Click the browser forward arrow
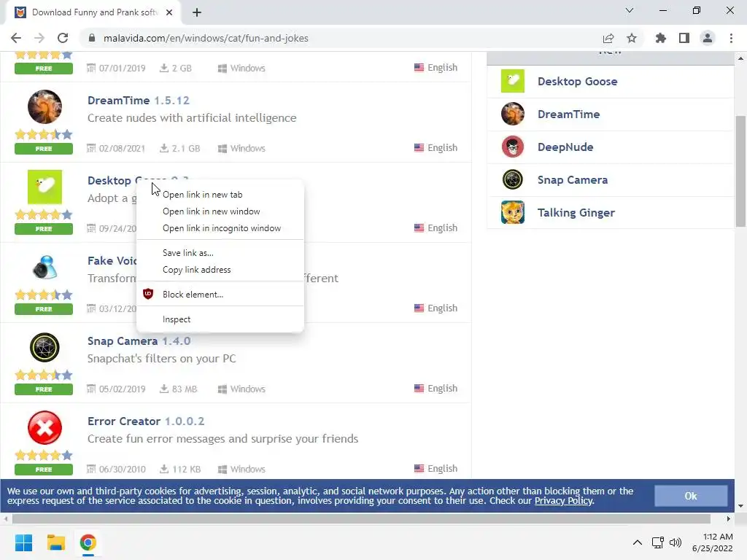Screen dimensions: 747x560 (39, 38)
